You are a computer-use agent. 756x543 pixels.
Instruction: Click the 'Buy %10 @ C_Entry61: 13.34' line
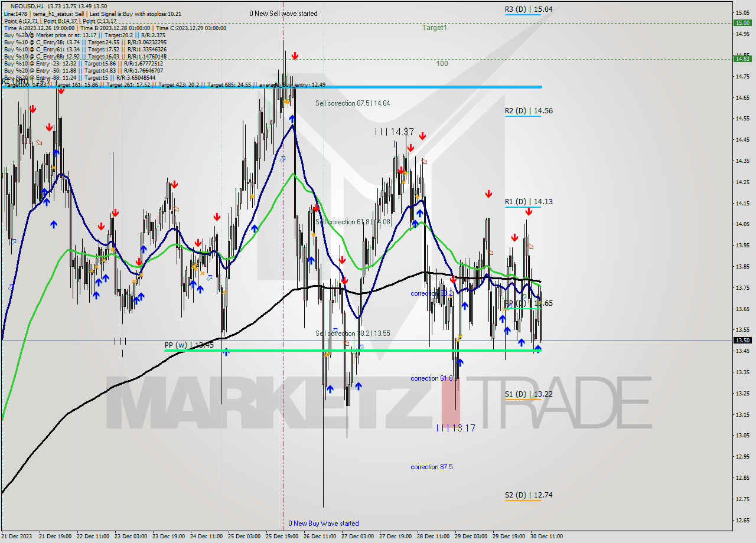[x=86, y=50]
